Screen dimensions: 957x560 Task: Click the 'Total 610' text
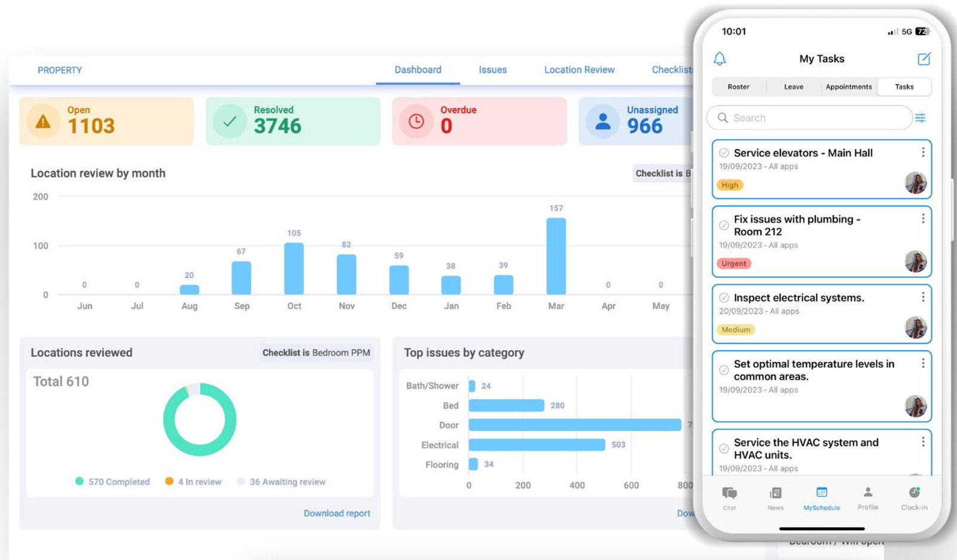pyautogui.click(x=61, y=381)
